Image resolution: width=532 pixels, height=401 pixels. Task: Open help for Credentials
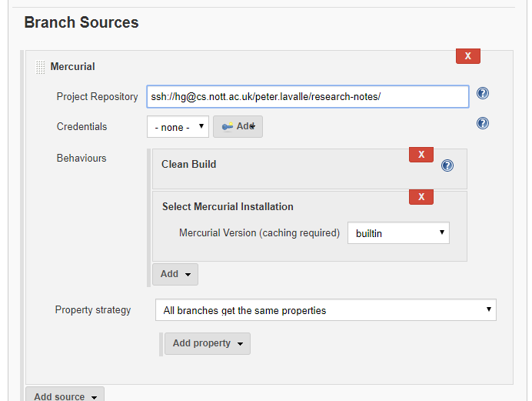click(483, 123)
